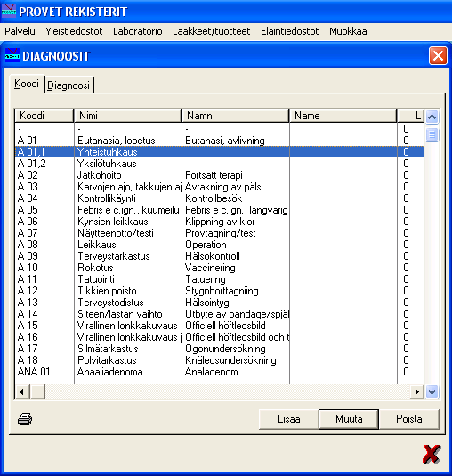
Task: Click Febris e c.ign., kuumeilu cell
Action: (128, 210)
